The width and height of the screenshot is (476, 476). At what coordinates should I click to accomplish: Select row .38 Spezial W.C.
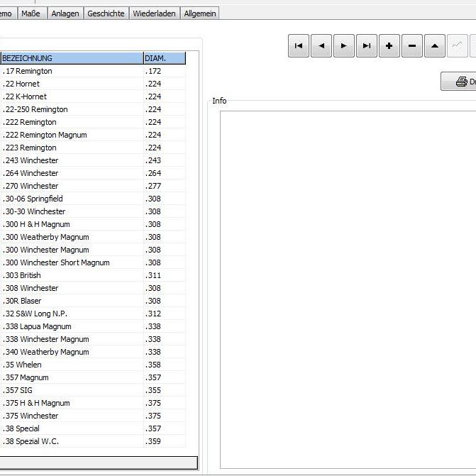coord(93,441)
